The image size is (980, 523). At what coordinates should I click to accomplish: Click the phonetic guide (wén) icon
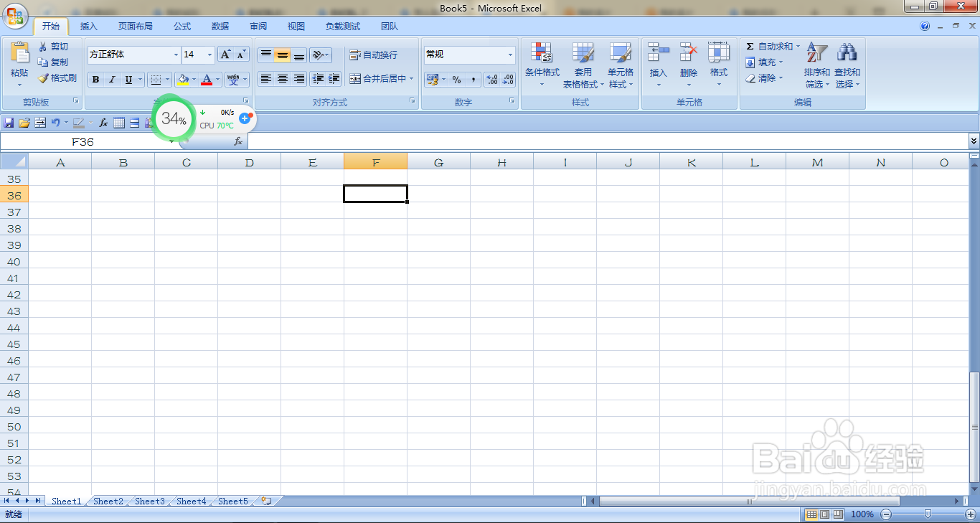[233, 79]
